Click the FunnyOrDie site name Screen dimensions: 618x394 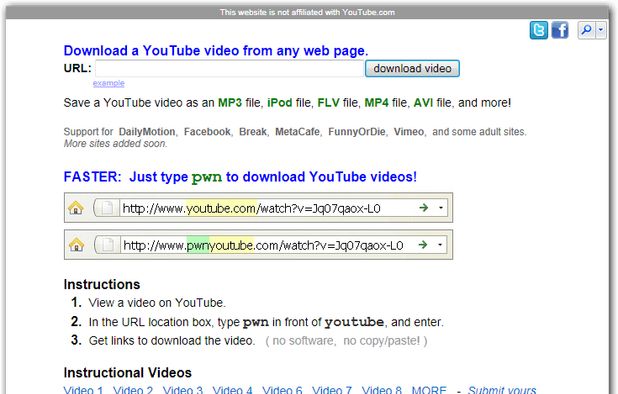click(357, 132)
